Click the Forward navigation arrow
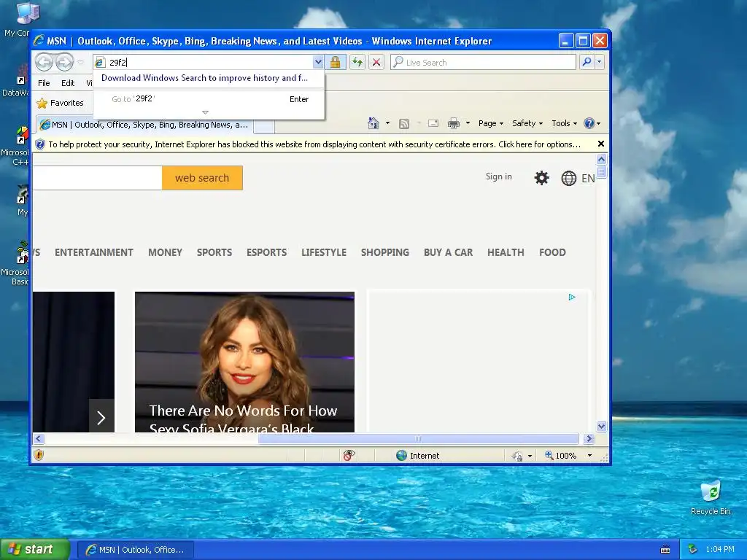747x560 pixels. (x=64, y=62)
